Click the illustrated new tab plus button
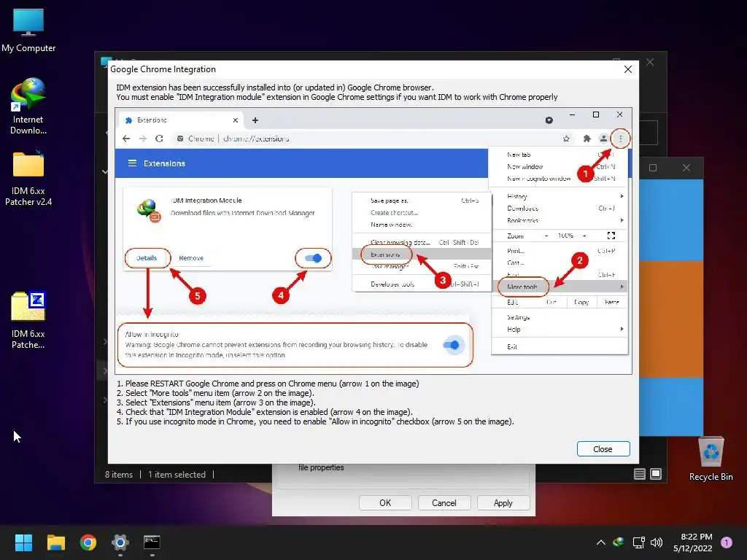The image size is (747, 560). click(255, 120)
